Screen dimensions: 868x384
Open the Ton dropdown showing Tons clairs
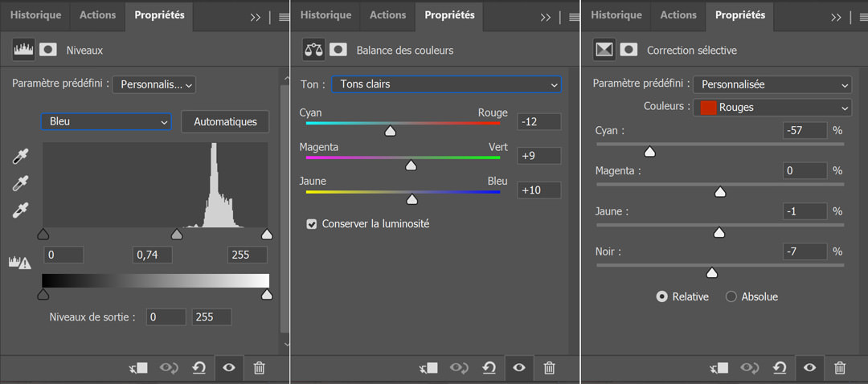point(446,84)
